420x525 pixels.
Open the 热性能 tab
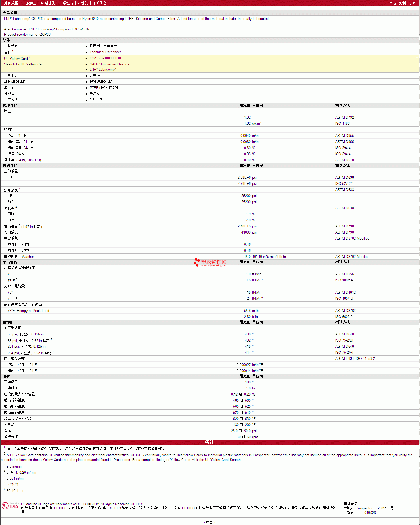click(x=83, y=3)
